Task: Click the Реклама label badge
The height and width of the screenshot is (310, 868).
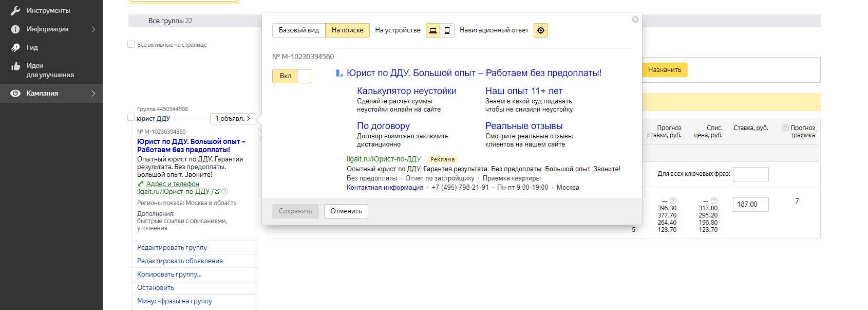Action: [x=442, y=159]
